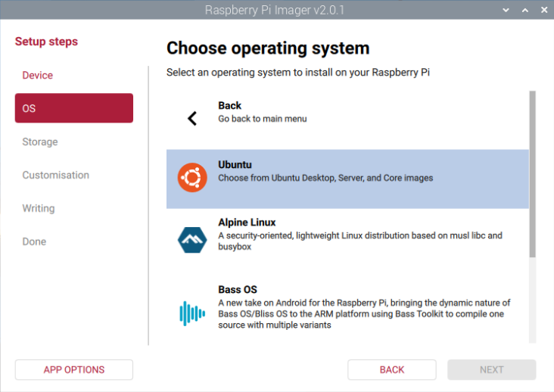554x392 pixels.
Task: Click the bold 'Back' list entry title
Action: pos(229,106)
